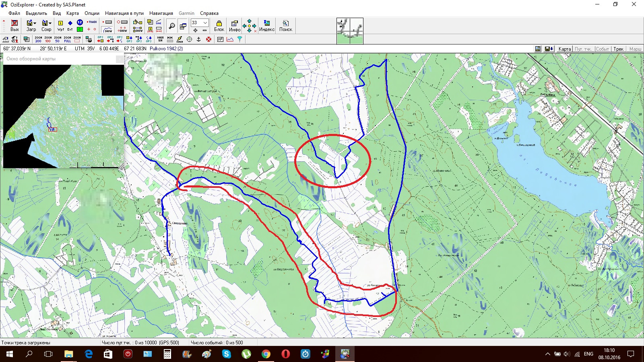
Task: Switch to the Трек mode tab
Action: [x=618, y=49]
